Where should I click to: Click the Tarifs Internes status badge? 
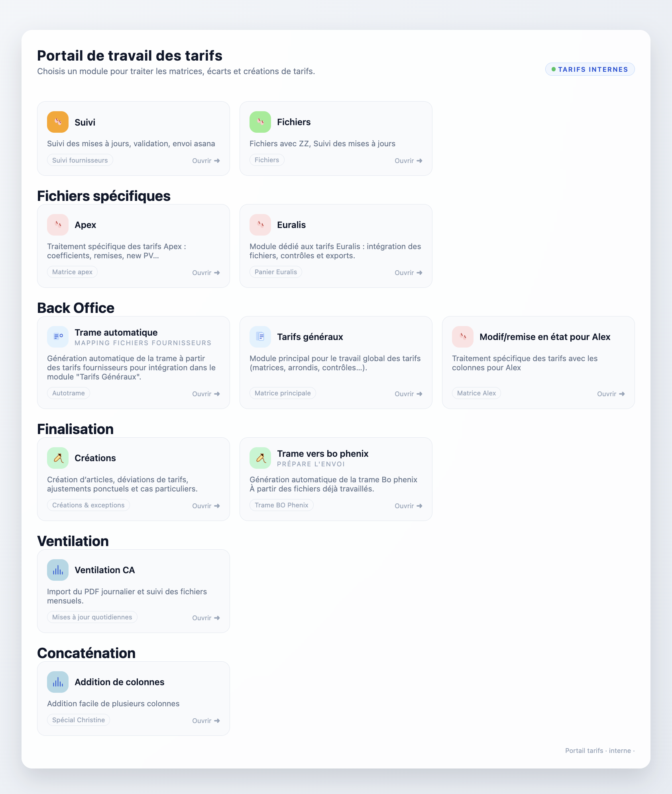tap(590, 69)
